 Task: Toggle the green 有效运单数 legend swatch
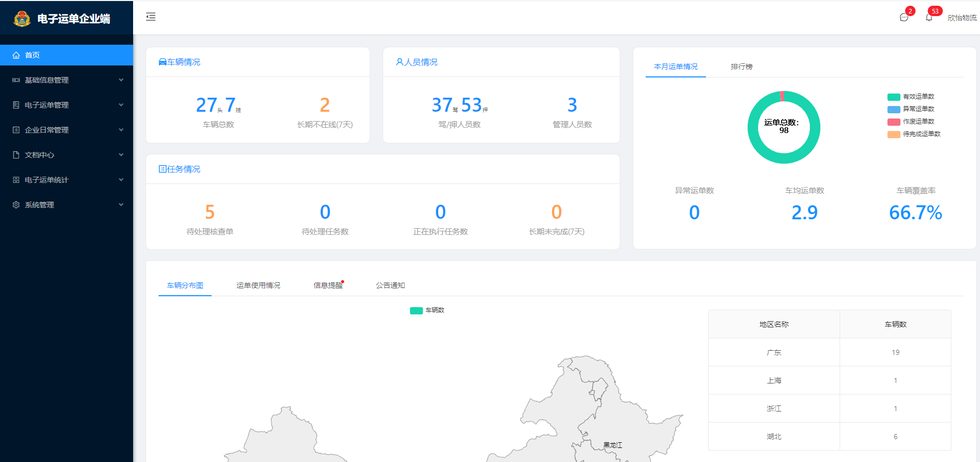(x=893, y=97)
